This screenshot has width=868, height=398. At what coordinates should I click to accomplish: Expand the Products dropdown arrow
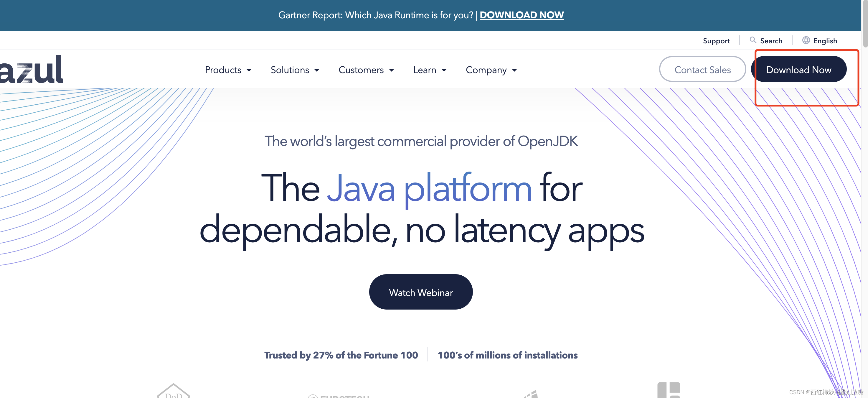click(x=249, y=70)
